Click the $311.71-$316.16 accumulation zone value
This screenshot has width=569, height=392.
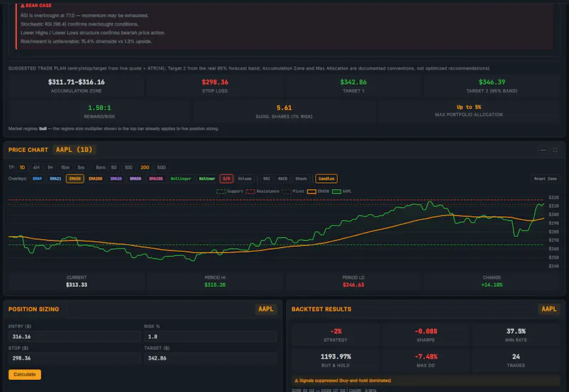(76, 82)
